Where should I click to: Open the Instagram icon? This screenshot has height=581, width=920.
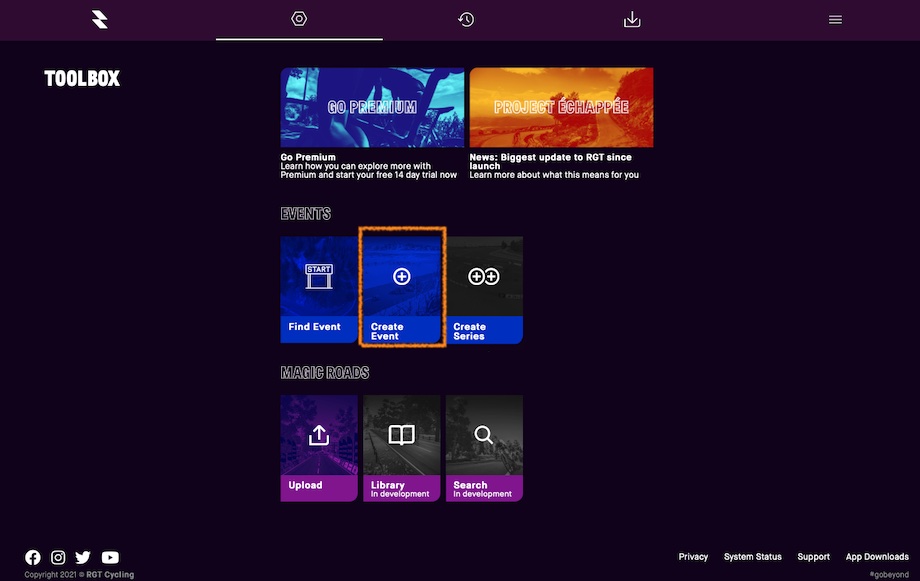(x=58, y=557)
